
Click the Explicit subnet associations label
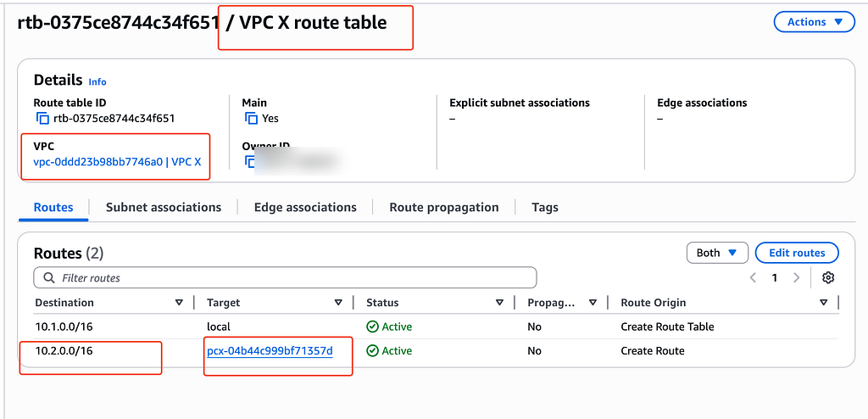pyautogui.click(x=520, y=103)
